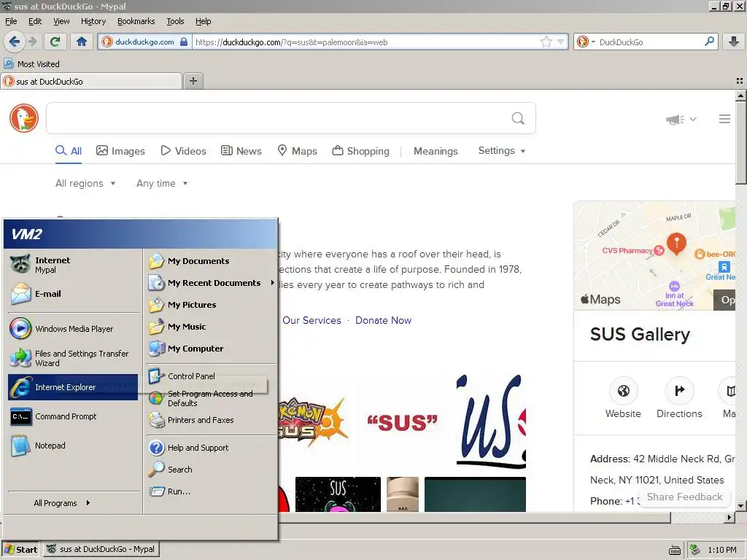
Task: Click the DuckDuckGo duck logo
Action: pos(24,117)
